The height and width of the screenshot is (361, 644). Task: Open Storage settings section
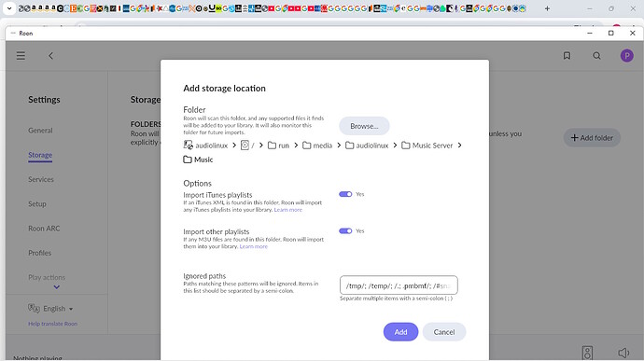(x=40, y=155)
